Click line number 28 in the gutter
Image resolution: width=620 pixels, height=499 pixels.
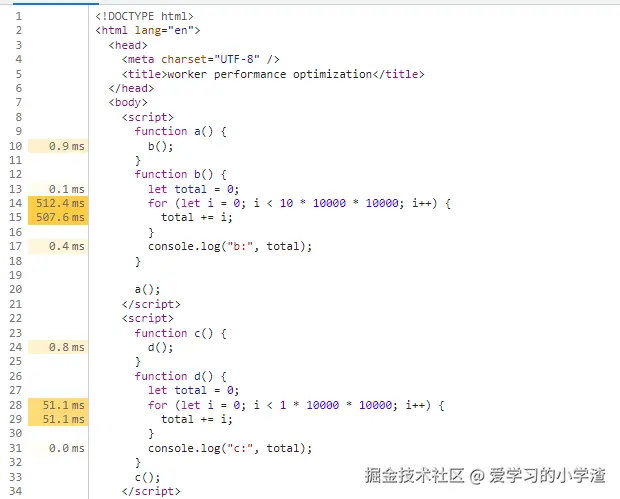[x=16, y=405]
